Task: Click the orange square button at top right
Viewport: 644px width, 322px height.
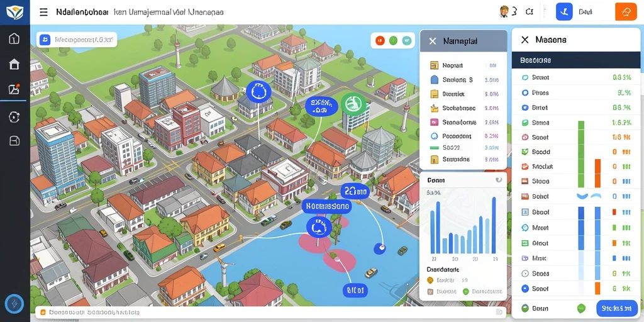Action: click(626, 11)
